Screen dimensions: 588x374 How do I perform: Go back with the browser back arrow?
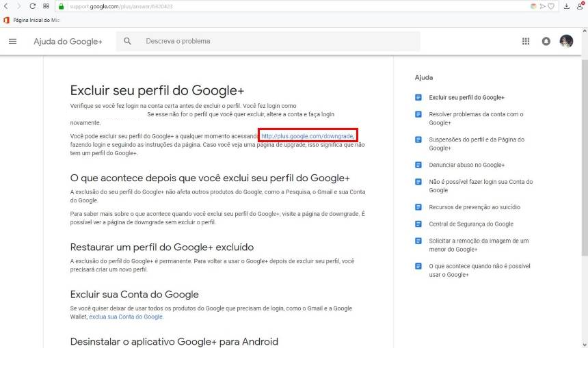[x=5, y=6]
